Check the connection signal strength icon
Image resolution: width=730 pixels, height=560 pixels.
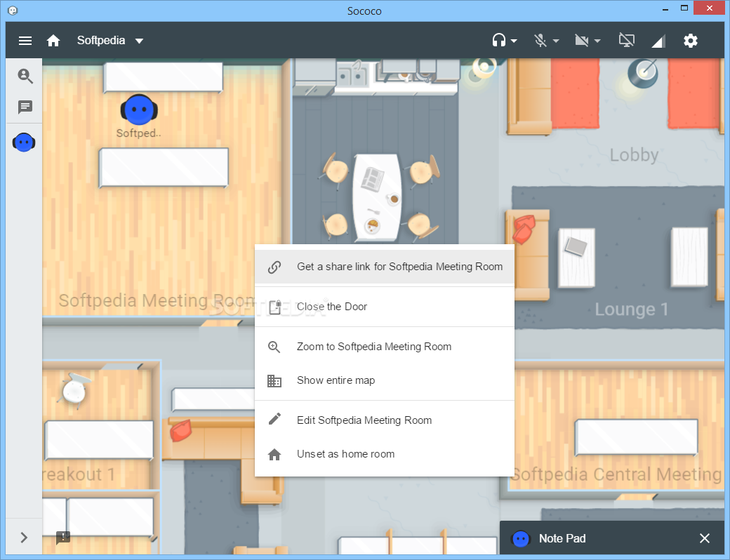tap(658, 41)
